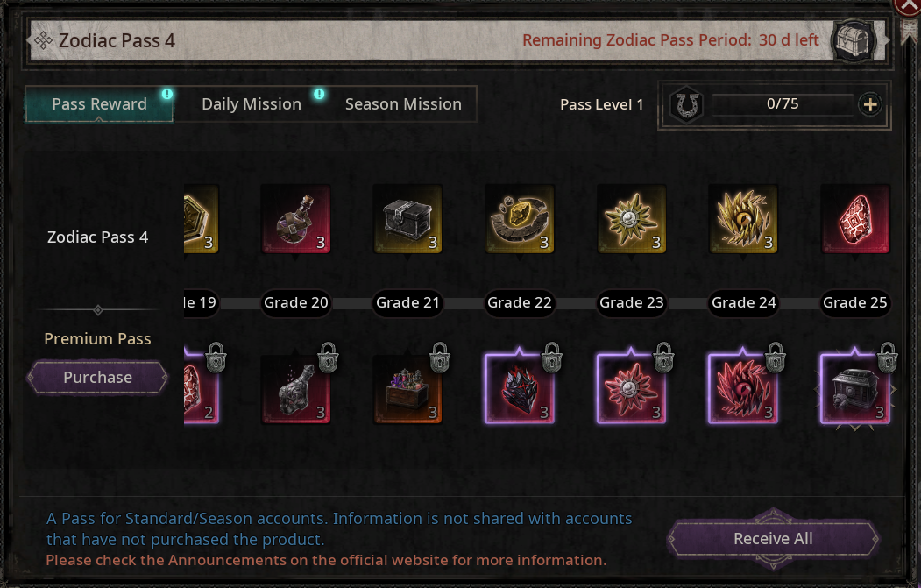Open the Season Mission tab
This screenshot has height=588, width=921.
pos(403,104)
